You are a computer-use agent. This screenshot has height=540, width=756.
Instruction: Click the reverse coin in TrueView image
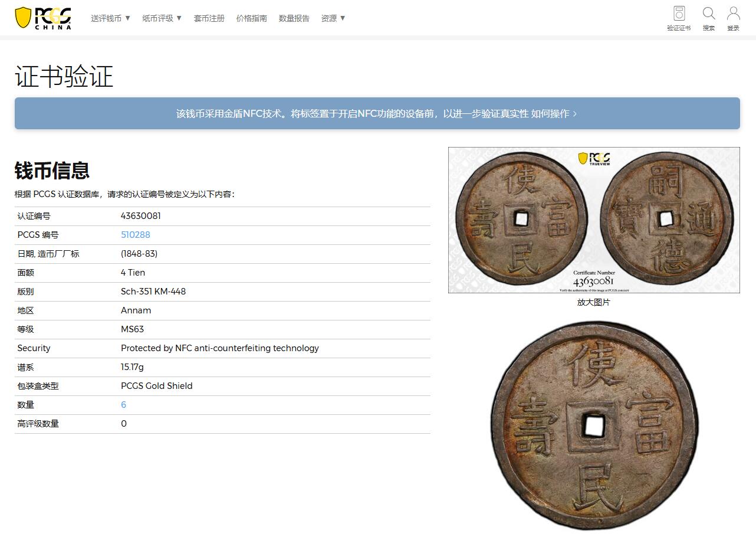tap(666, 218)
